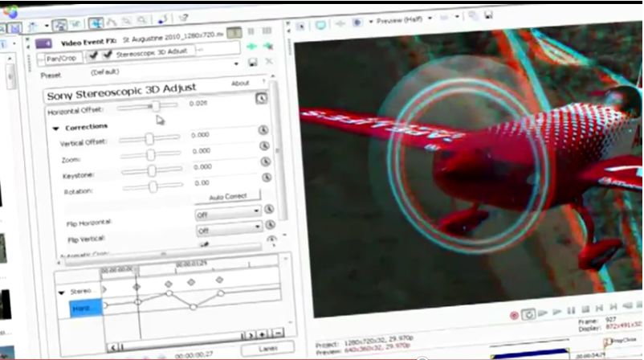Screen dimensions: 644x360
Task: Click the Auto Correct button
Action: [x=227, y=197]
